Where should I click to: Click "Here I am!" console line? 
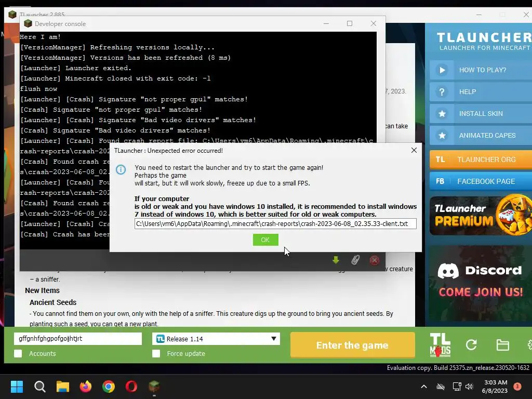pos(41,37)
